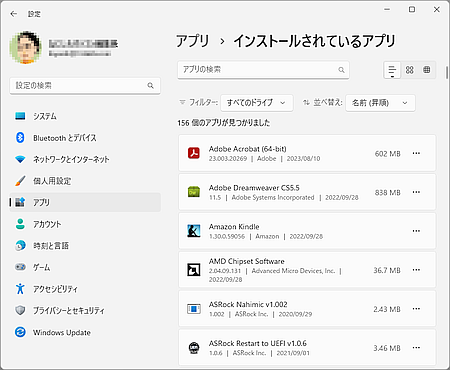Click the Bluetooth icon in sidebar
The height and width of the screenshot is (370, 450).
click(x=20, y=138)
